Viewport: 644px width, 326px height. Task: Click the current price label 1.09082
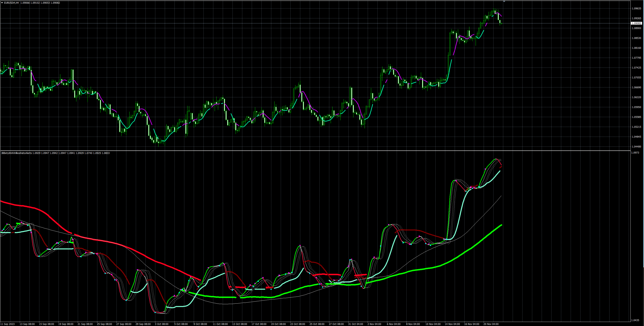click(637, 23)
